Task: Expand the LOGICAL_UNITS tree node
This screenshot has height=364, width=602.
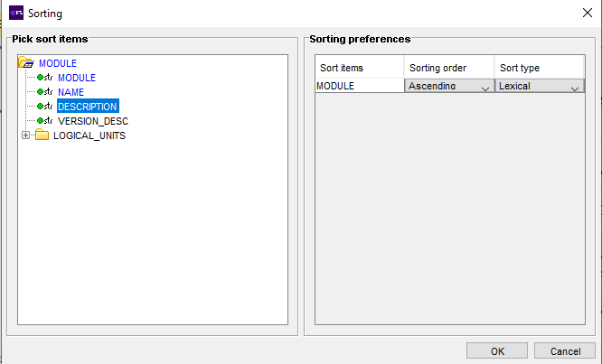Action: click(x=25, y=135)
